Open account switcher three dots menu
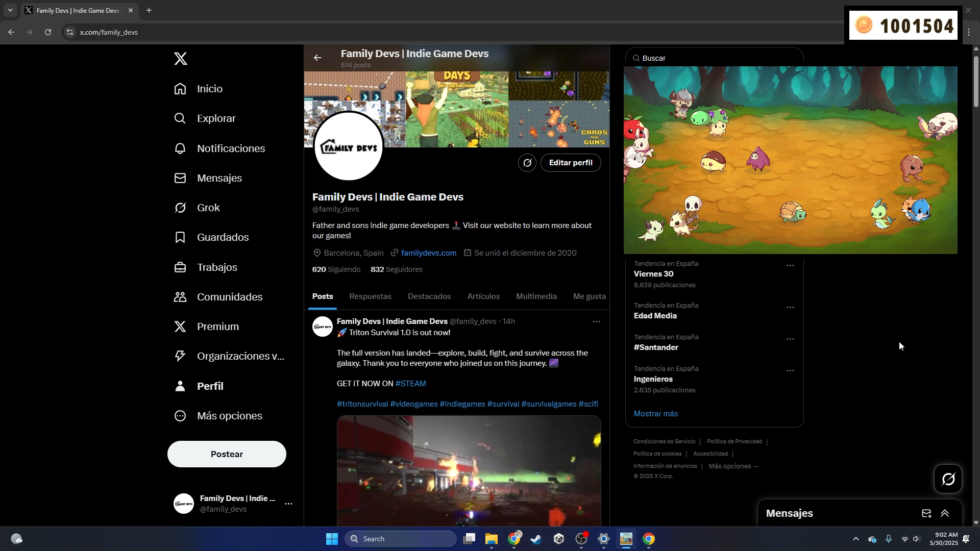Image resolution: width=980 pixels, height=551 pixels. 288,504
